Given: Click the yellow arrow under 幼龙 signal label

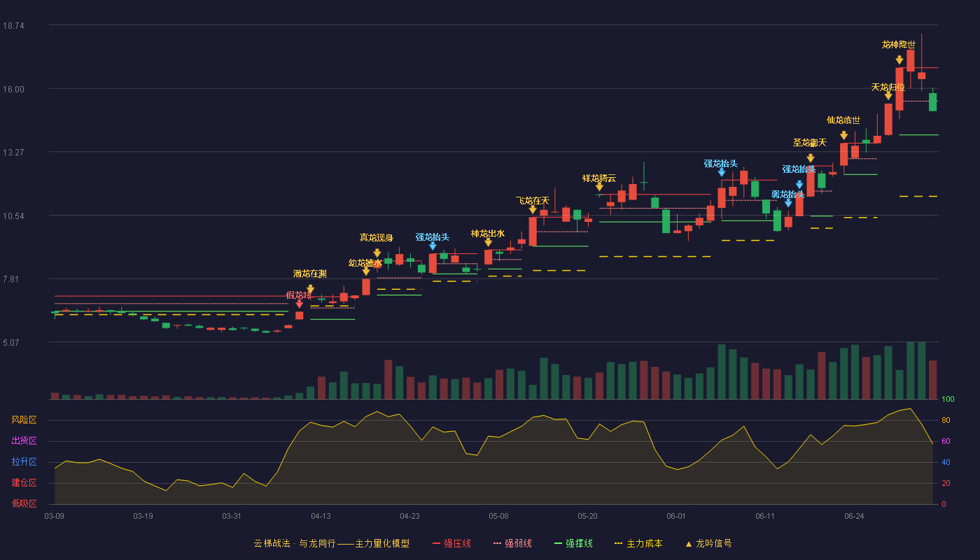Looking at the screenshot, I should (366, 272).
